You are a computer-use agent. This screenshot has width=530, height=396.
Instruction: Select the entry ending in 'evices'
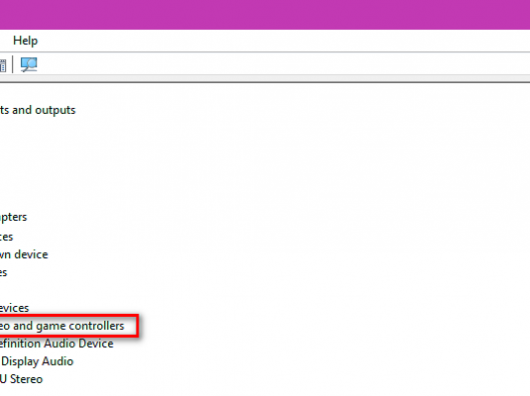14,308
